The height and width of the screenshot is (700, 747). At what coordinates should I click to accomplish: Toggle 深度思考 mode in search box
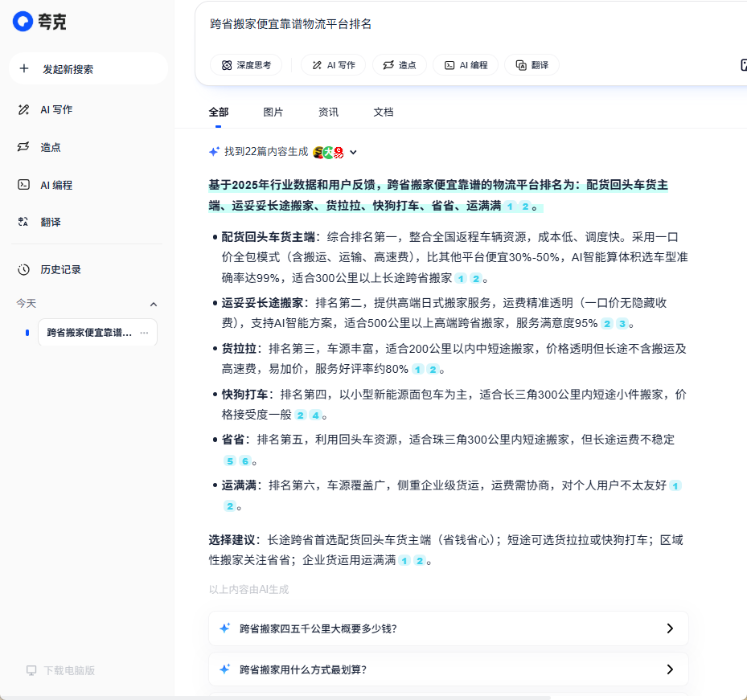point(246,65)
